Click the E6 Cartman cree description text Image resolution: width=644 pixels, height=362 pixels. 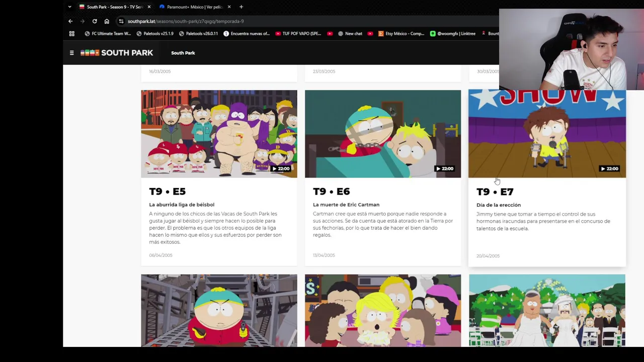pos(383,224)
